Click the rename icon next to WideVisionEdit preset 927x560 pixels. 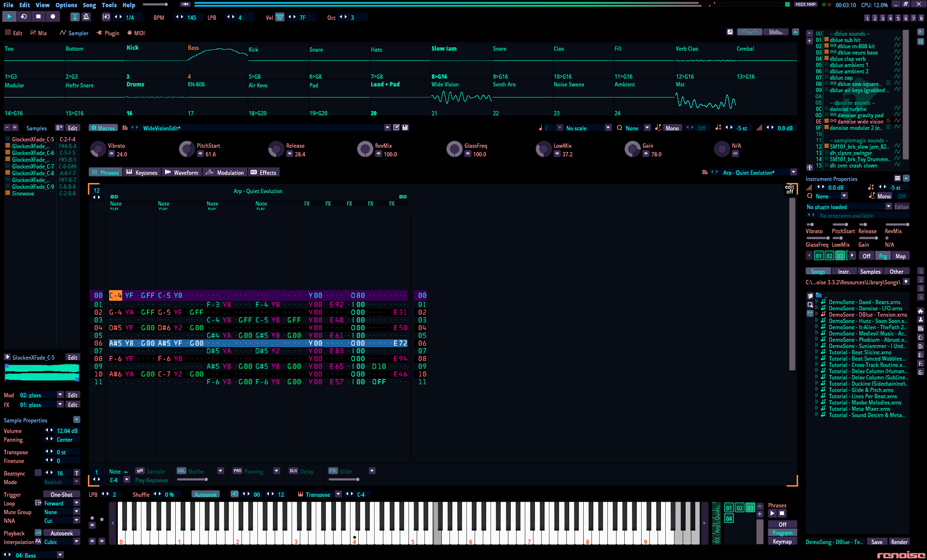tap(396, 127)
